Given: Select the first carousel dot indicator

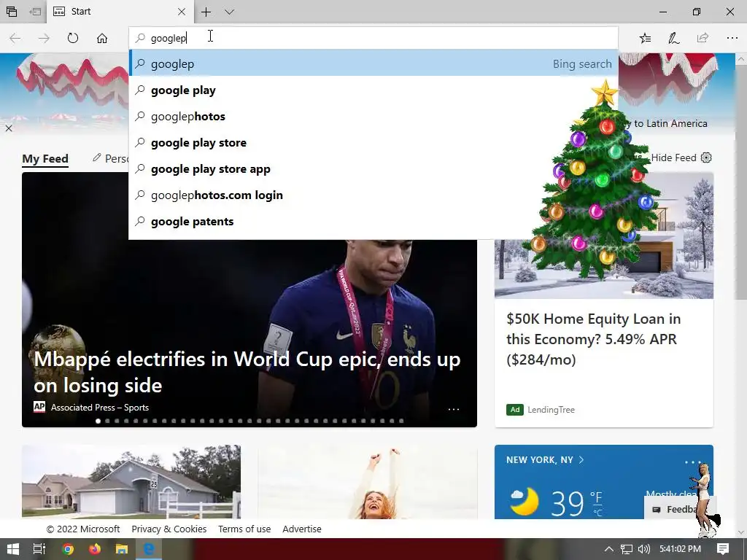Looking at the screenshot, I should click(x=98, y=421).
